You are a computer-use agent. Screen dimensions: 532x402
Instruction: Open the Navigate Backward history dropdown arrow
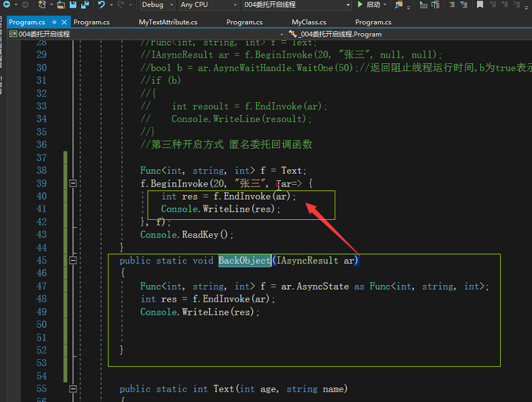pyautogui.click(x=15, y=4)
